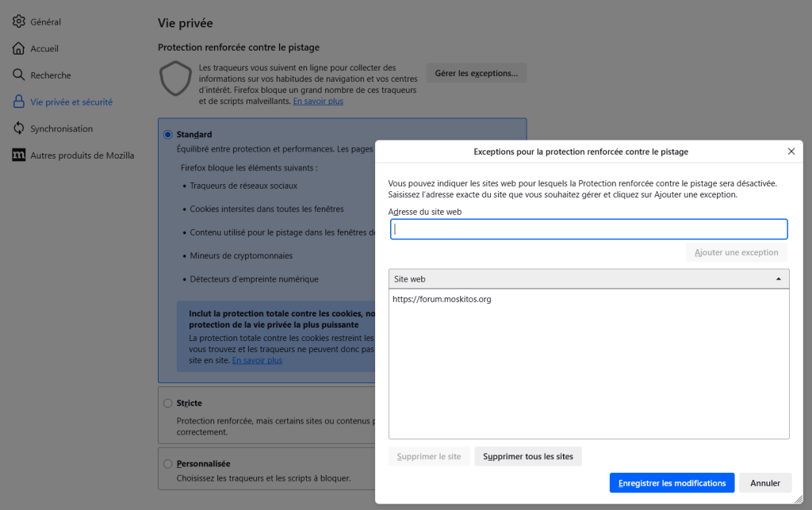The image size is (812, 510).
Task: Click the Recherche magnifier icon
Action: click(19, 75)
